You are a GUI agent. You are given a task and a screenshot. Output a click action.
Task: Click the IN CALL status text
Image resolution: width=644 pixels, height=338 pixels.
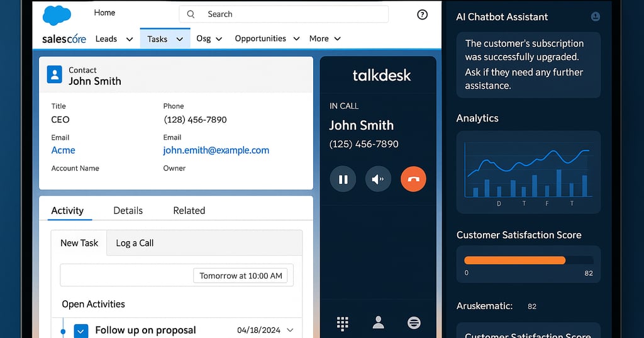pyautogui.click(x=344, y=106)
